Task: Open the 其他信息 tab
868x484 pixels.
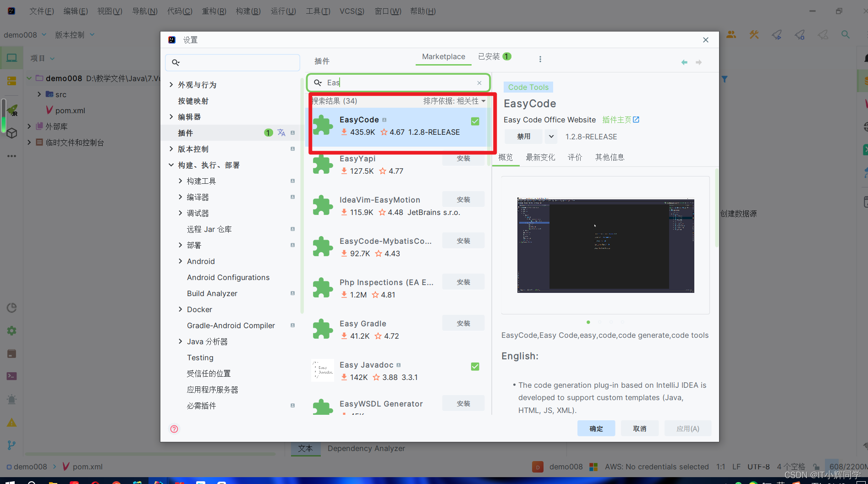Action: coord(610,157)
